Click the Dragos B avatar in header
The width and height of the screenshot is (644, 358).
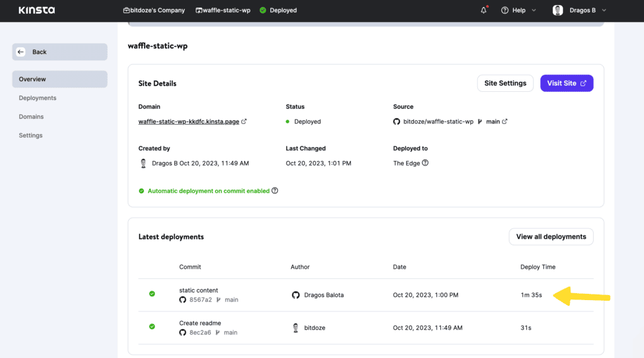pyautogui.click(x=557, y=10)
